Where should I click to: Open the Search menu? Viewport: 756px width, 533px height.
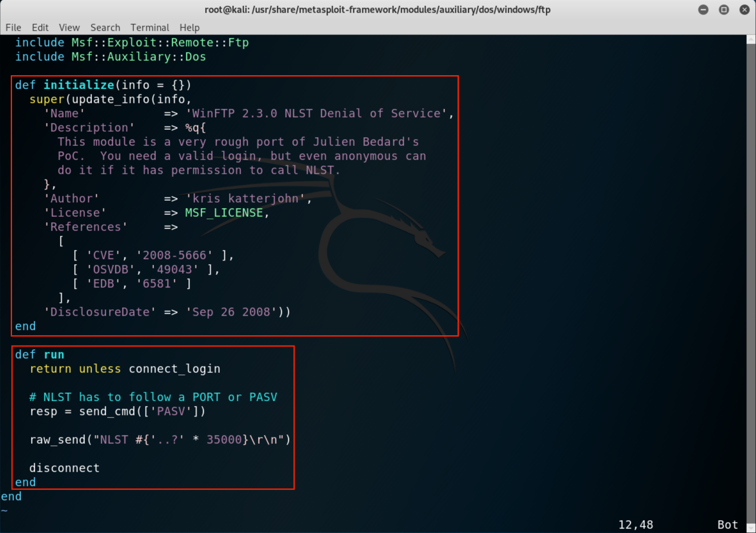click(x=105, y=28)
